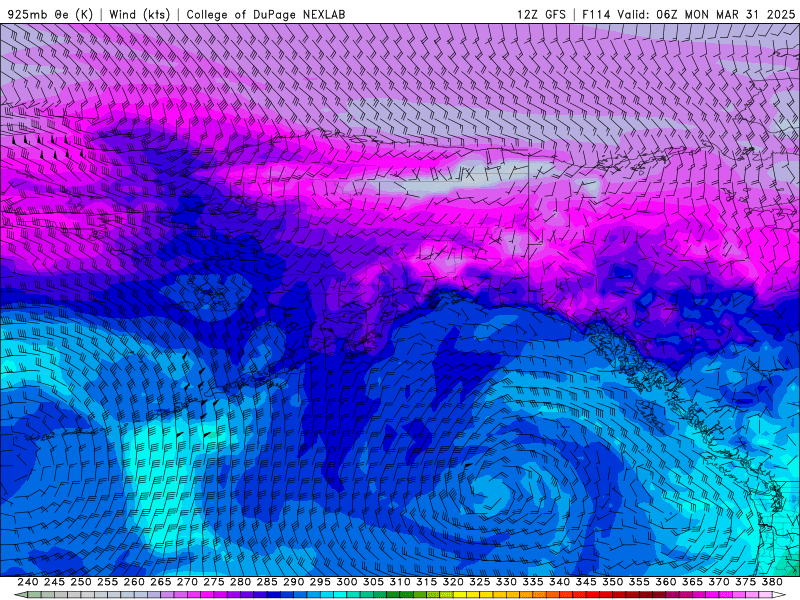Click the 245 value on the color scale

(x=54, y=582)
